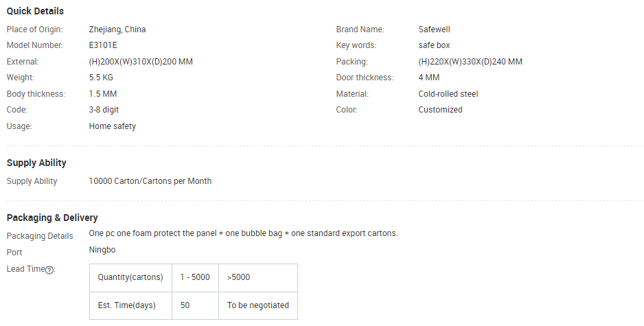Click the 3-8 digit code value
644x326 pixels.
pos(104,110)
